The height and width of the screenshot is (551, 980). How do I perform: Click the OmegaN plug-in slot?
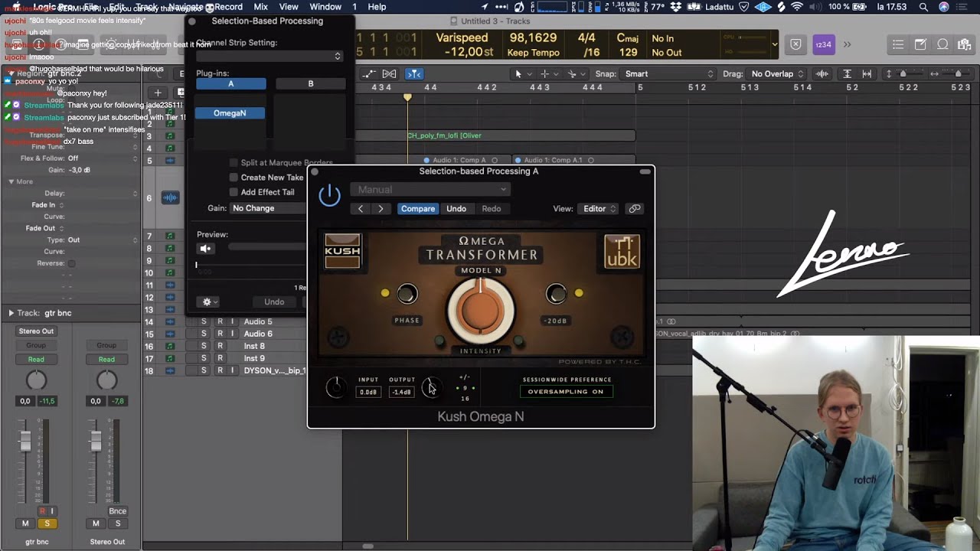(x=230, y=112)
